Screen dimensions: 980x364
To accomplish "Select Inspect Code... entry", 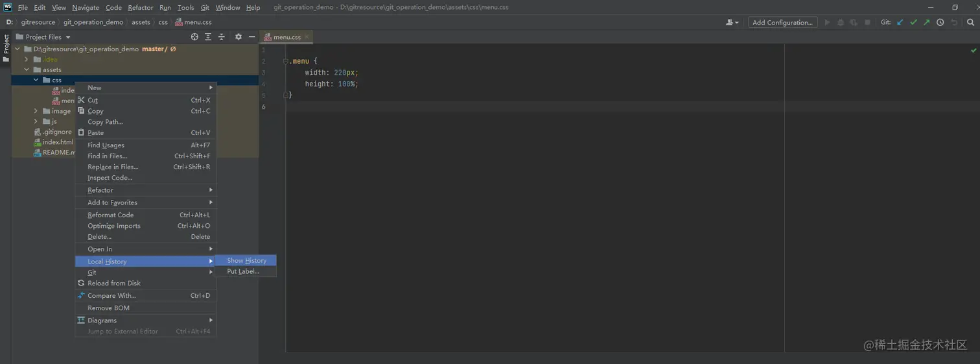I will point(146,178).
